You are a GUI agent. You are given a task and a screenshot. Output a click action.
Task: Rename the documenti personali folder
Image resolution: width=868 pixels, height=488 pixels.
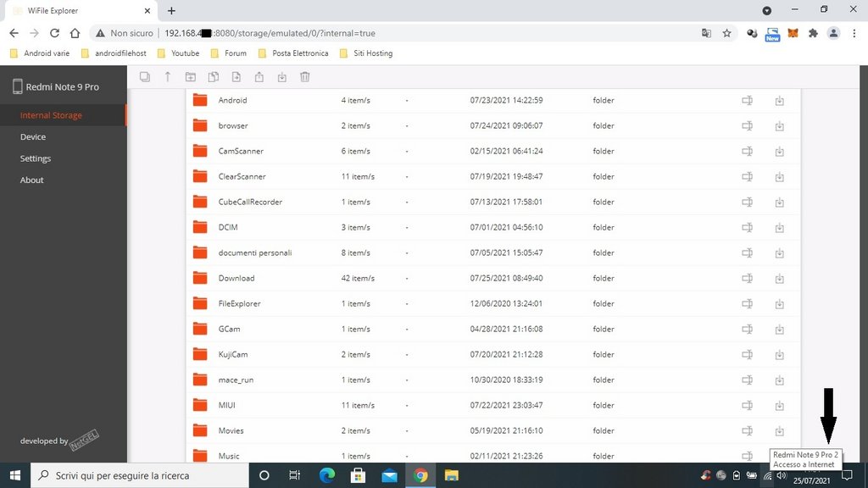748,252
